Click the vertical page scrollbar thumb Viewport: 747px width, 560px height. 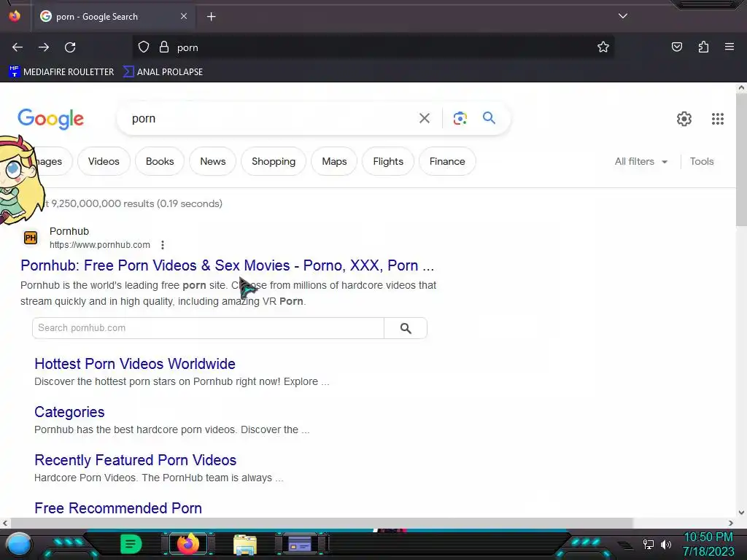(x=741, y=158)
